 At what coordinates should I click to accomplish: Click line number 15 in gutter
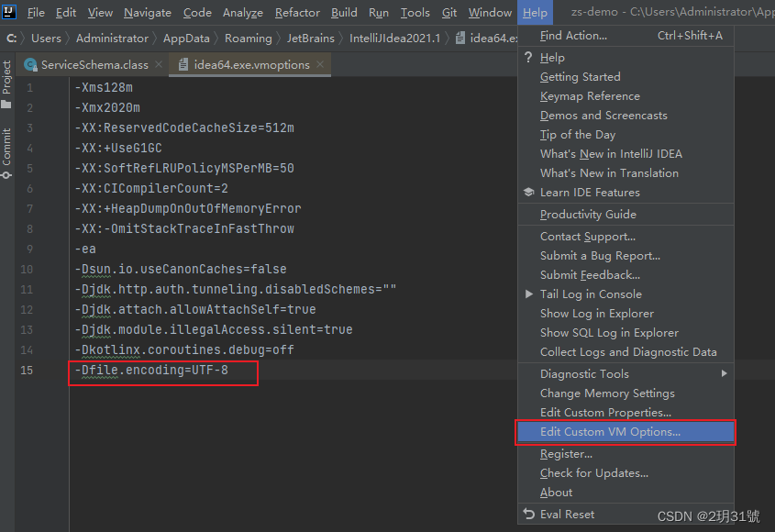click(27, 370)
